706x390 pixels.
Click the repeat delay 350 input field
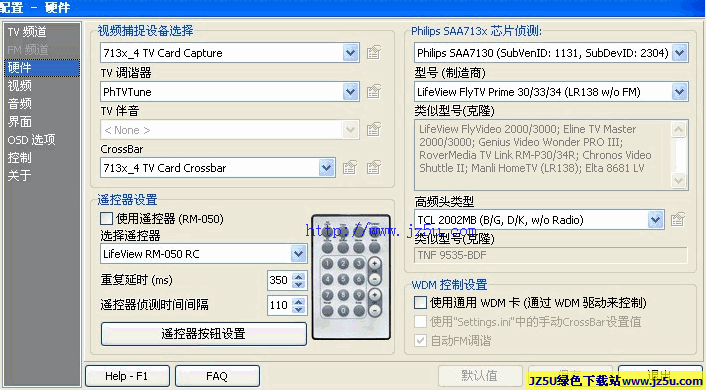pos(280,280)
